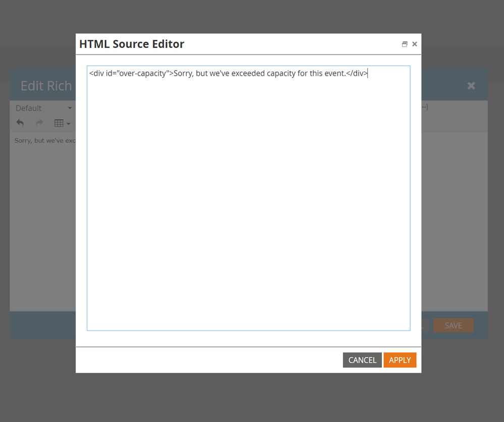Image resolution: width=504 pixels, height=422 pixels.
Task: Click the opening <div tag in source
Action: coord(96,74)
